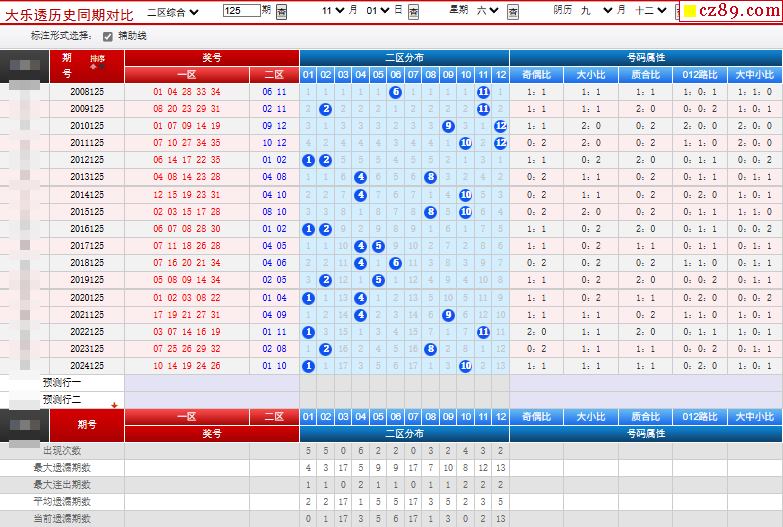This screenshot has width=783, height=527.
Task: Click blue ball 06 in row 2008125
Action: coord(395,92)
